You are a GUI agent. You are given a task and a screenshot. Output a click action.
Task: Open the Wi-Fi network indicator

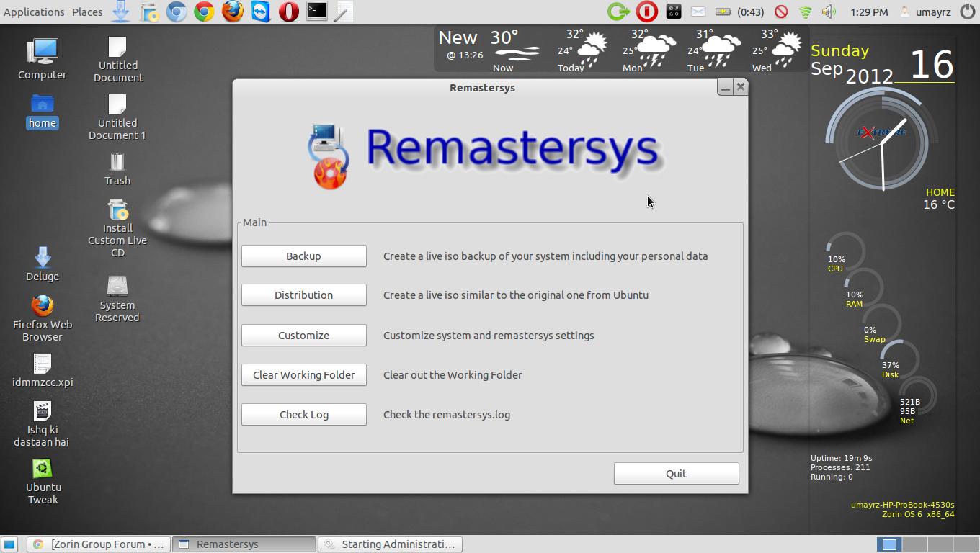click(x=806, y=12)
